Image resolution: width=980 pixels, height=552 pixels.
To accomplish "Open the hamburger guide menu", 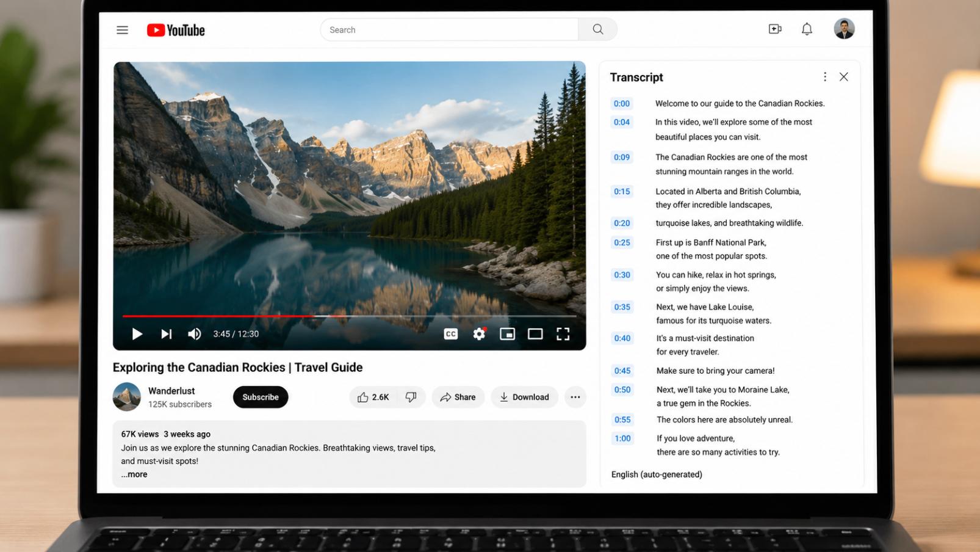I will pos(122,30).
